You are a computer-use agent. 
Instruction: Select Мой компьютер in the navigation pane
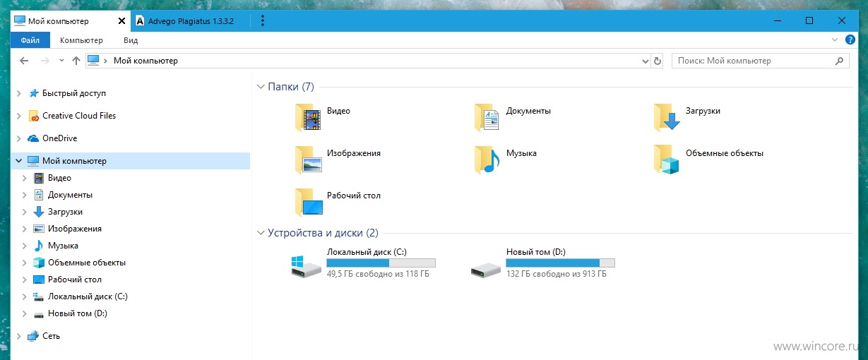click(74, 161)
